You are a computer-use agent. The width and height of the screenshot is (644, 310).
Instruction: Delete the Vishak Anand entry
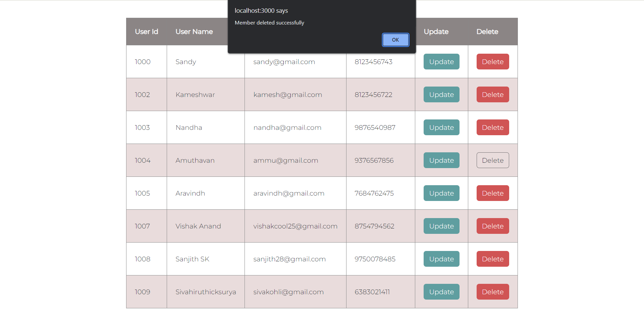[492, 226]
